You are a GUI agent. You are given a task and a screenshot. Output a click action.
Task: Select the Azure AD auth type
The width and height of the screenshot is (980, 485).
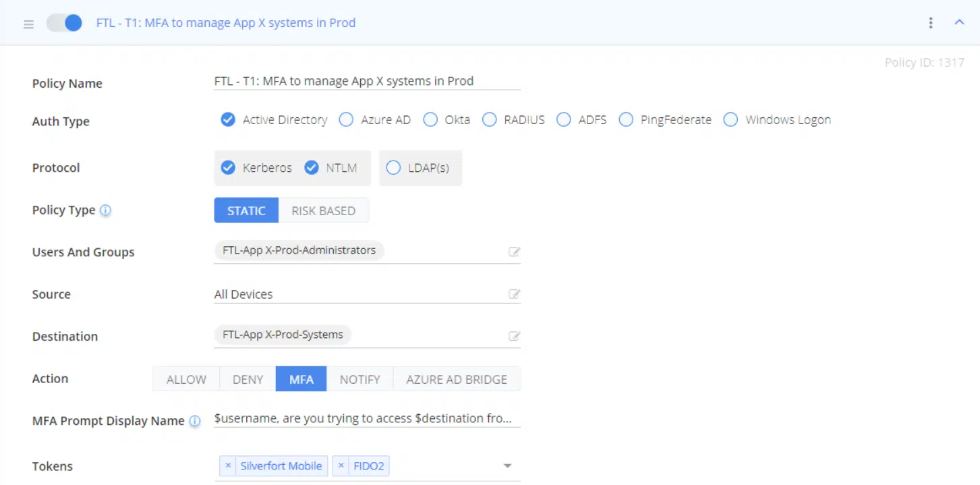tap(346, 120)
